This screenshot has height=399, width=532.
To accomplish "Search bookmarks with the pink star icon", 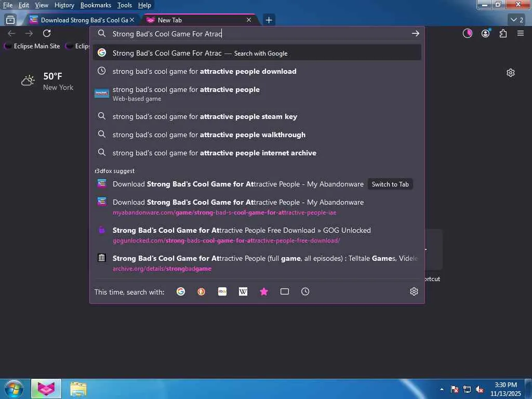I will (264, 291).
